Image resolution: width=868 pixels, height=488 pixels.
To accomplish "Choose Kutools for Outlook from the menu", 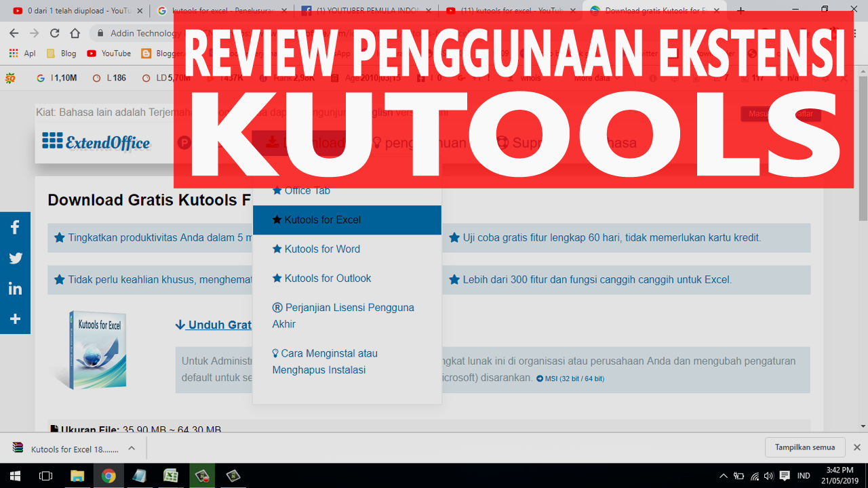I will 328,278.
